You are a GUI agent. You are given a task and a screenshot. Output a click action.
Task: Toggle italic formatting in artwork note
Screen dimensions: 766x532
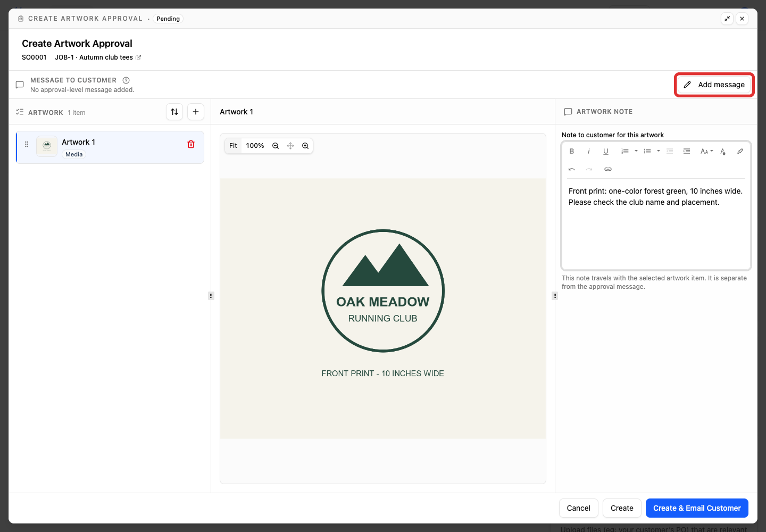589,151
